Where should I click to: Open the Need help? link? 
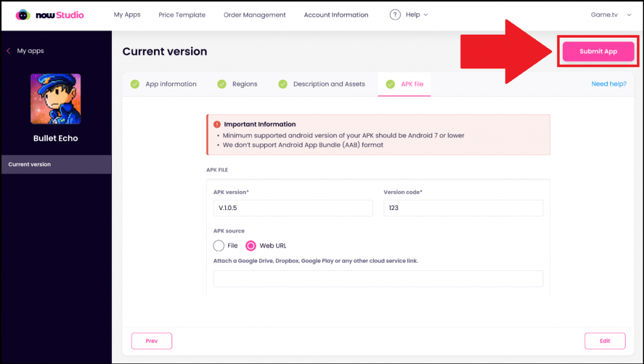tap(609, 83)
